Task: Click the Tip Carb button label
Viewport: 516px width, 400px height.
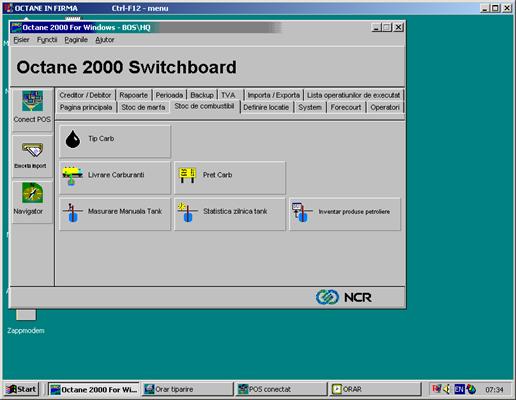Action: [101, 139]
